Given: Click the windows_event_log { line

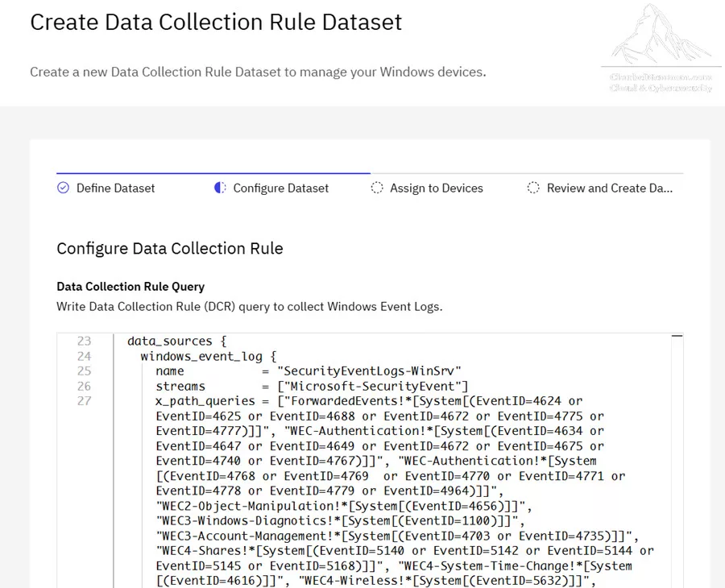Looking at the screenshot, I should pyautogui.click(x=209, y=356).
